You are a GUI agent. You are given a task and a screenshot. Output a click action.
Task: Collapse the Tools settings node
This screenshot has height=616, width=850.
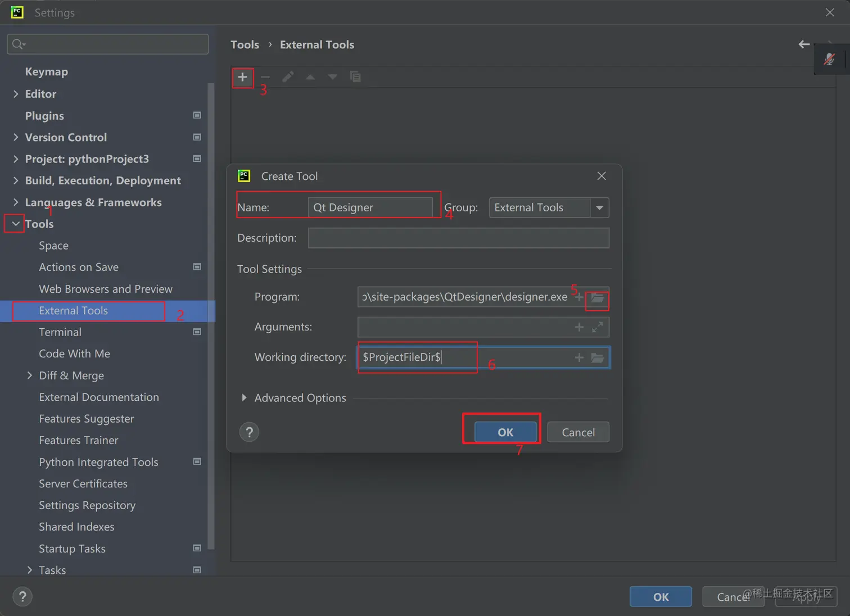(x=16, y=224)
